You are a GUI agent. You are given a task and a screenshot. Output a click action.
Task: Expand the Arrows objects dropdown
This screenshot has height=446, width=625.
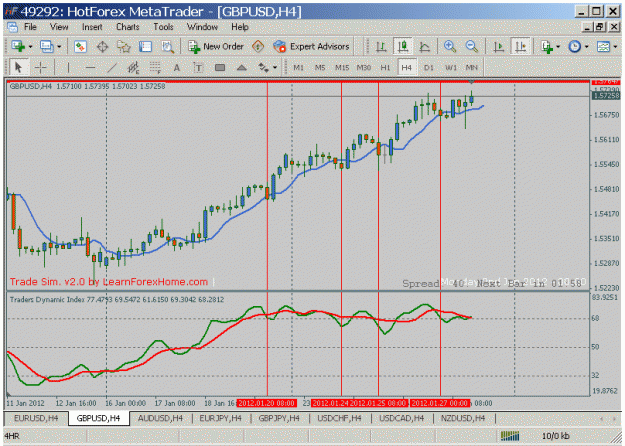275,68
